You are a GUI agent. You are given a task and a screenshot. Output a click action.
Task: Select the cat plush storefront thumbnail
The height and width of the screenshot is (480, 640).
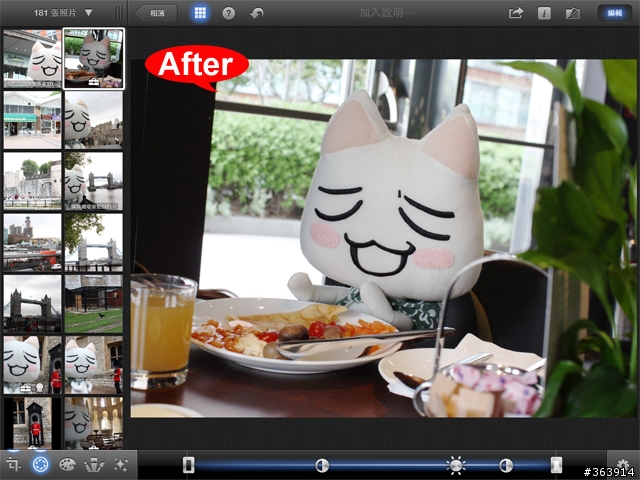click(x=32, y=59)
